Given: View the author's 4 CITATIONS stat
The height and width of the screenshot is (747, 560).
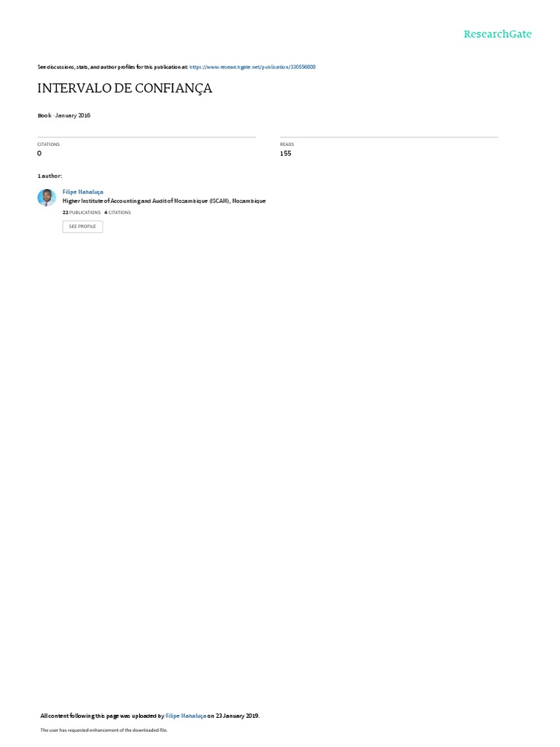Looking at the screenshot, I should [117, 212].
